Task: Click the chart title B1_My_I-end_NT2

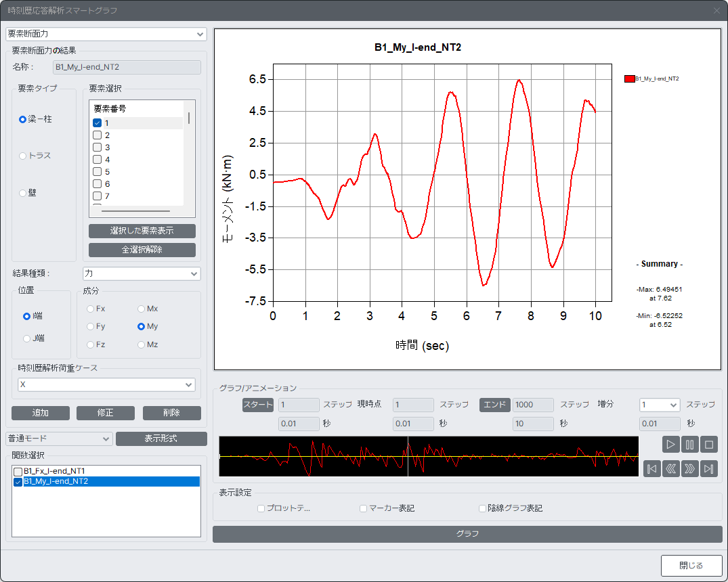Action: [x=418, y=47]
